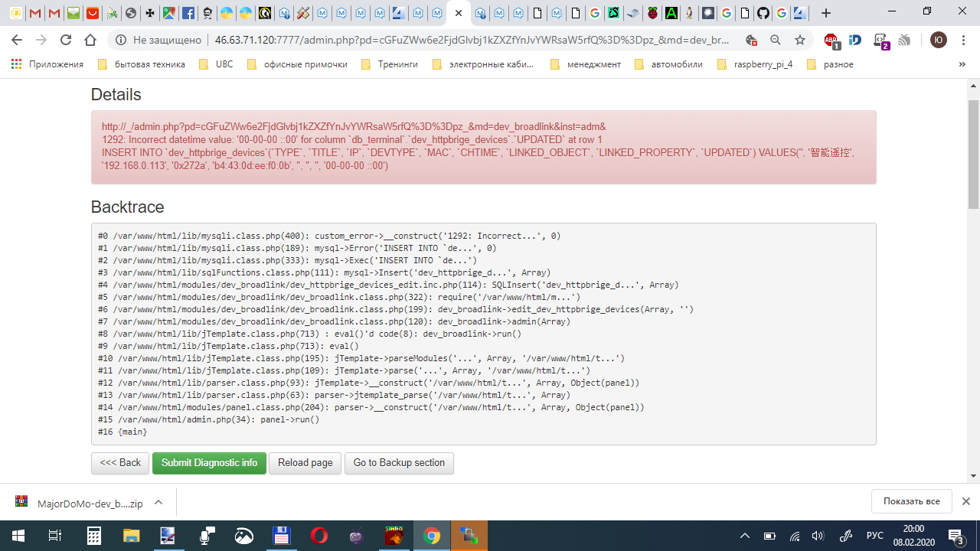Show hidden system tray icons

[745, 536]
